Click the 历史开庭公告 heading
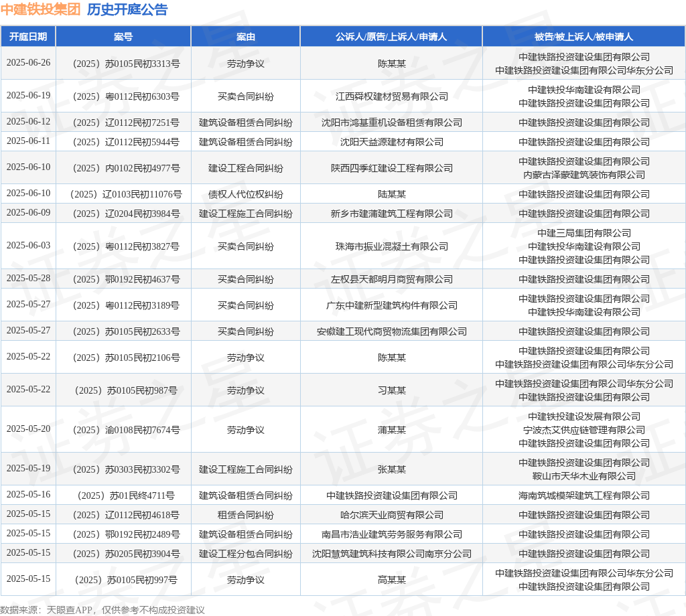The height and width of the screenshot is (616, 686). coord(127,9)
